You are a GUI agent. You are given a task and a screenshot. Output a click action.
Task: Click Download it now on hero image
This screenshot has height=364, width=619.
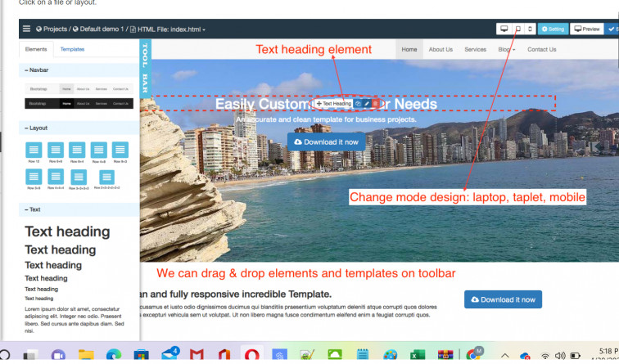(x=326, y=142)
